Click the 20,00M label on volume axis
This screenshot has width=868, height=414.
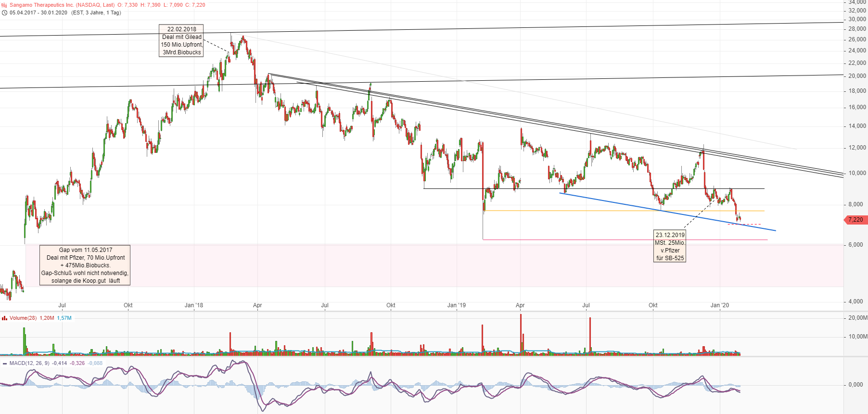[857, 318]
